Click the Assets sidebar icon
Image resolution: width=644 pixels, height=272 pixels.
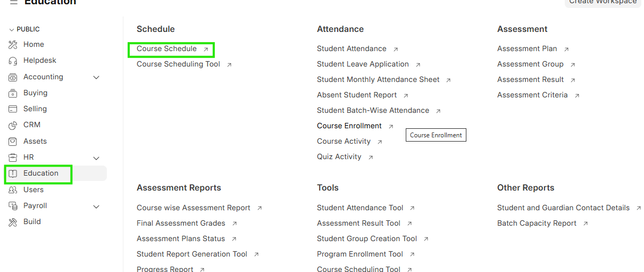point(13,142)
